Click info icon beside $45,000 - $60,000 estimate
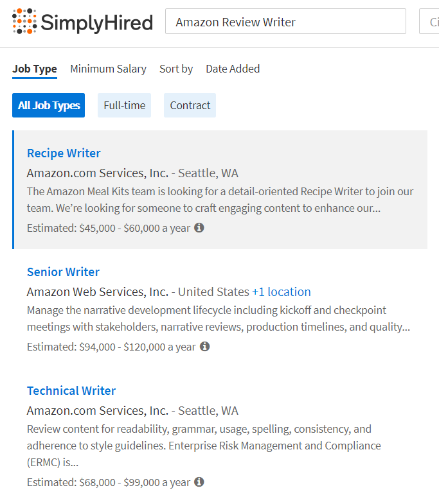 (199, 227)
